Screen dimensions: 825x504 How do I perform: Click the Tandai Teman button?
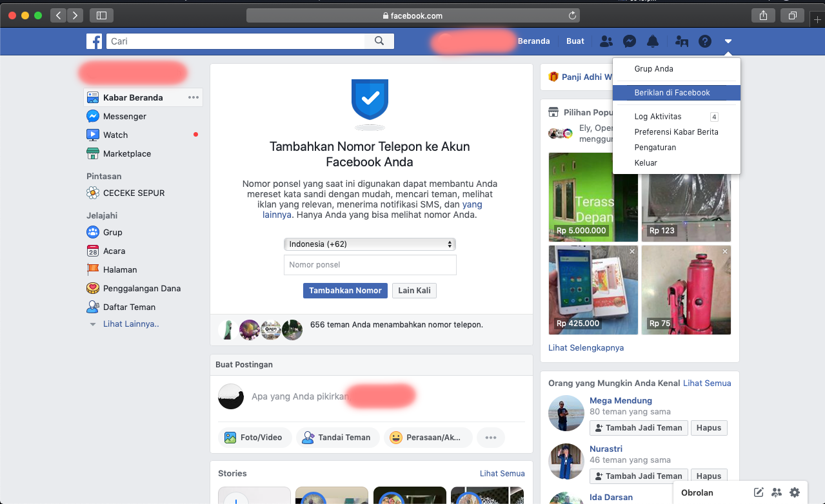coord(337,438)
